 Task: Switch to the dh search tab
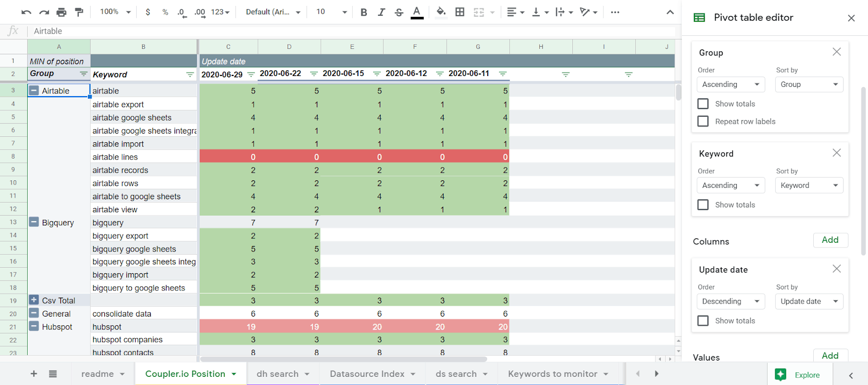pos(283,374)
